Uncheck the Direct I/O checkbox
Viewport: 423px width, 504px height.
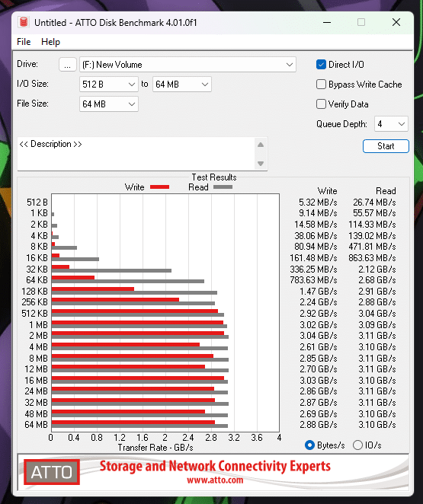pos(321,65)
